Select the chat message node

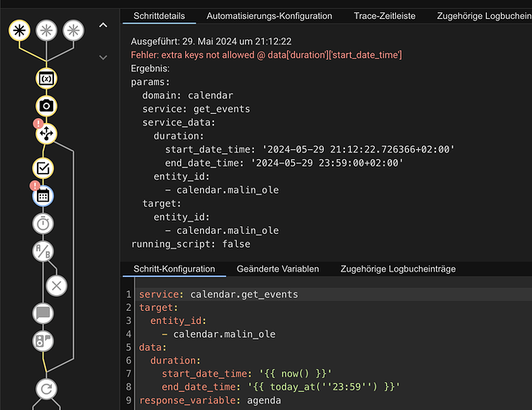pos(43,313)
